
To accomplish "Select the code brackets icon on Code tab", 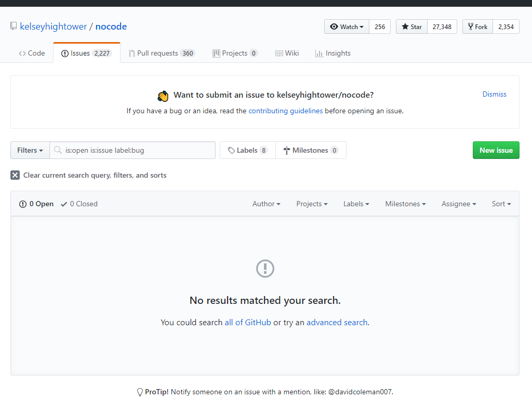I will point(22,53).
